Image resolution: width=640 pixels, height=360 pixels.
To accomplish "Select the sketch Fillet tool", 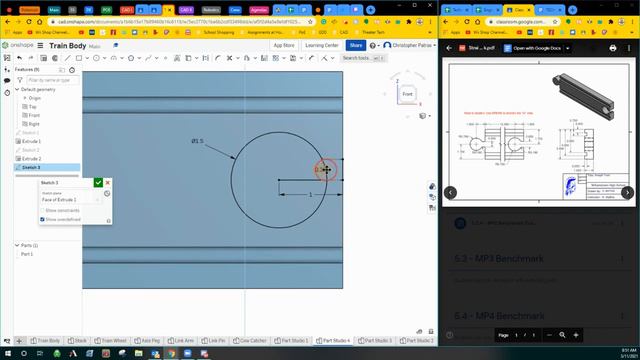I will 218,58.
